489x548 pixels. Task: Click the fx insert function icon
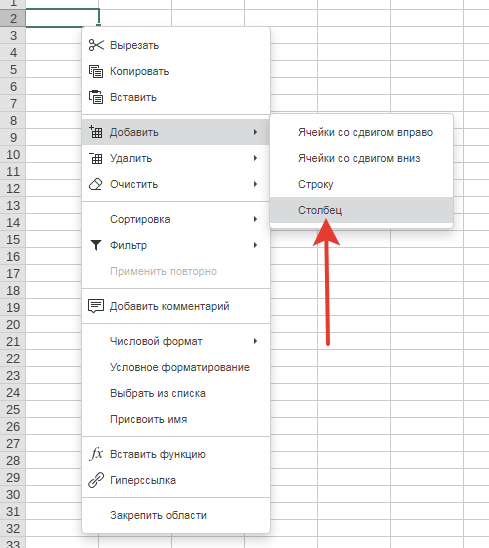pyautogui.click(x=96, y=454)
